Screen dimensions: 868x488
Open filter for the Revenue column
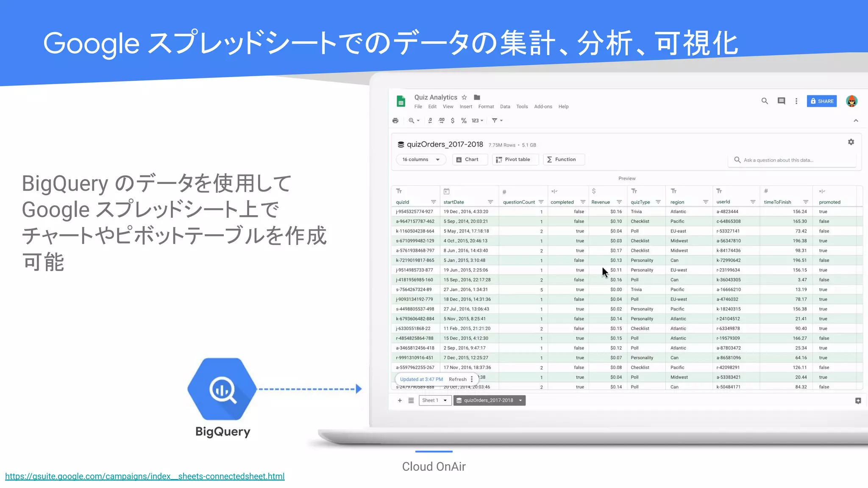[619, 202]
